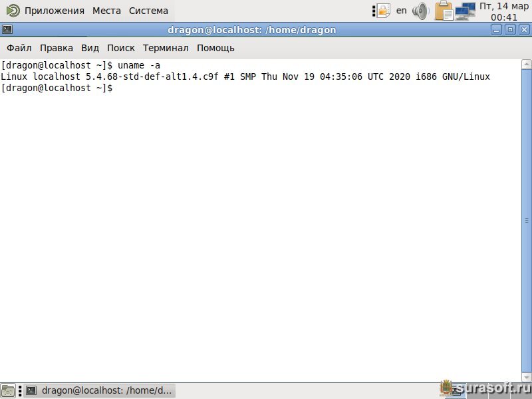Minimize the terminal window

pyautogui.click(x=496, y=30)
